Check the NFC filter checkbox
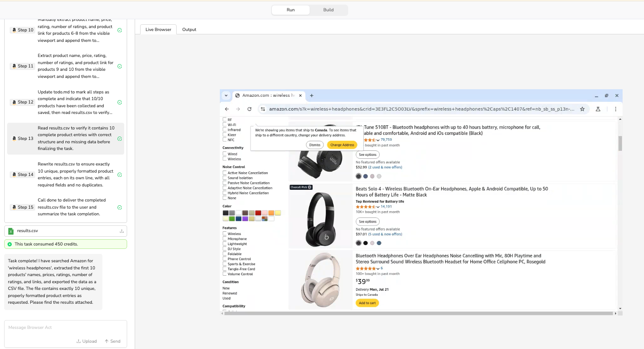Viewport: 644px width, 349px height. (224, 140)
